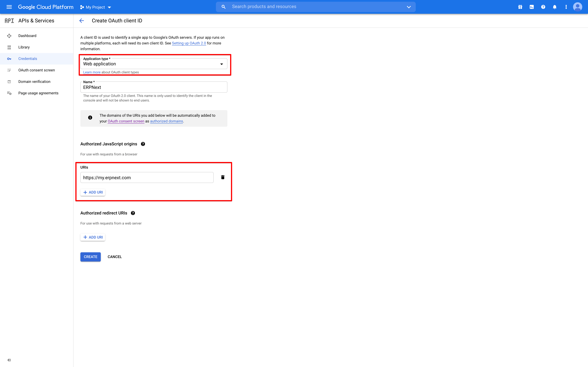Click inside the Name field containing ERPNext

154,87
